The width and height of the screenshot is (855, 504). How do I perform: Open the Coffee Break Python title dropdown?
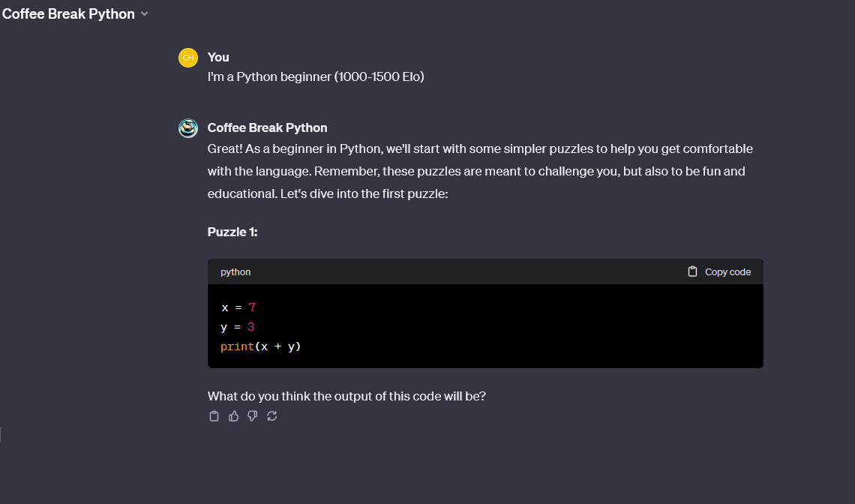click(x=143, y=13)
